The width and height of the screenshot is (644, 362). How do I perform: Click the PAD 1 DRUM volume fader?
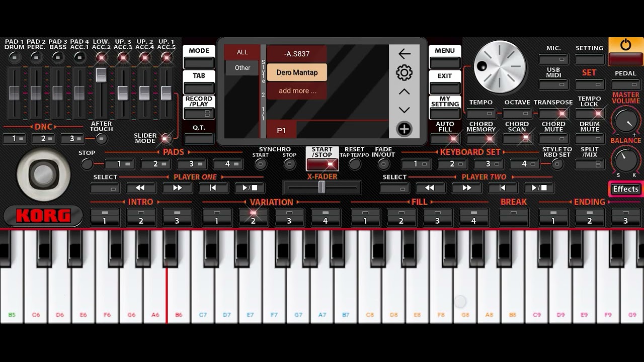pos(14,94)
